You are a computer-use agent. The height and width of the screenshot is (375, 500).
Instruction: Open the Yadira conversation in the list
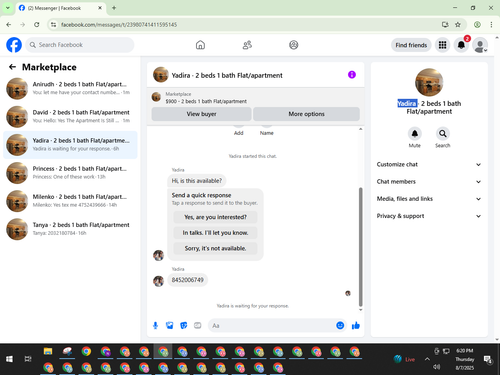coord(70,145)
